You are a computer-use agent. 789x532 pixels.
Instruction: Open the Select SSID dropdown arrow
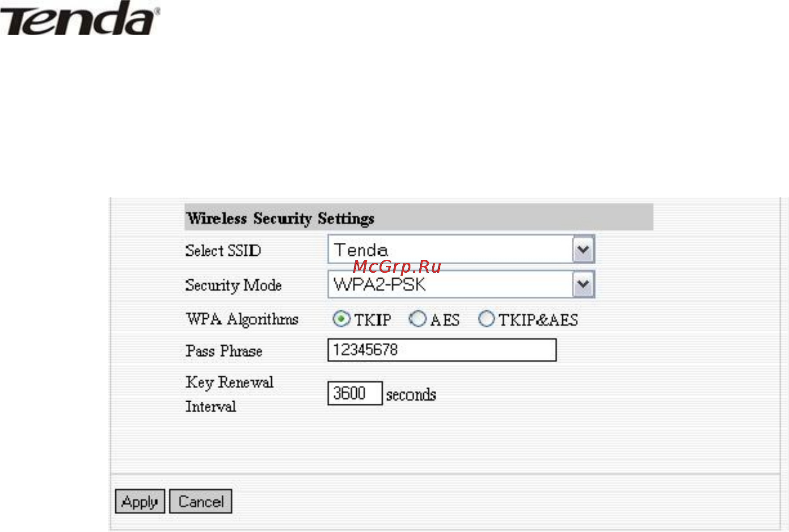point(583,249)
